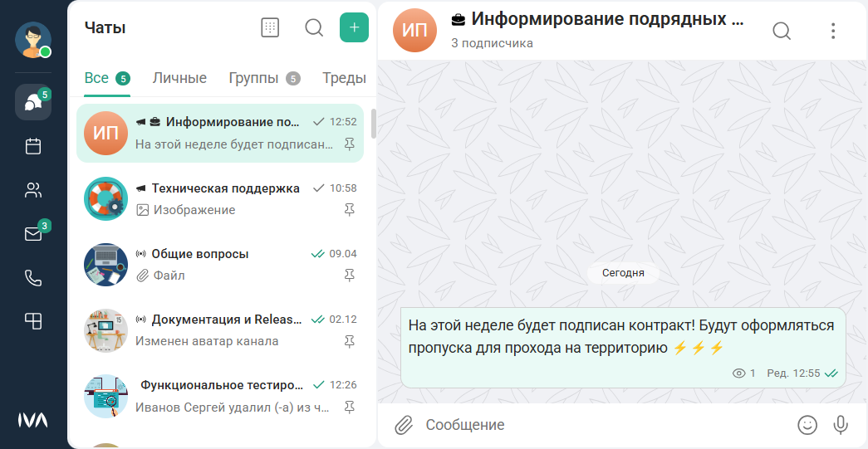Click pin icon on Техническая поддержка
This screenshot has width=868, height=449.
point(350,210)
